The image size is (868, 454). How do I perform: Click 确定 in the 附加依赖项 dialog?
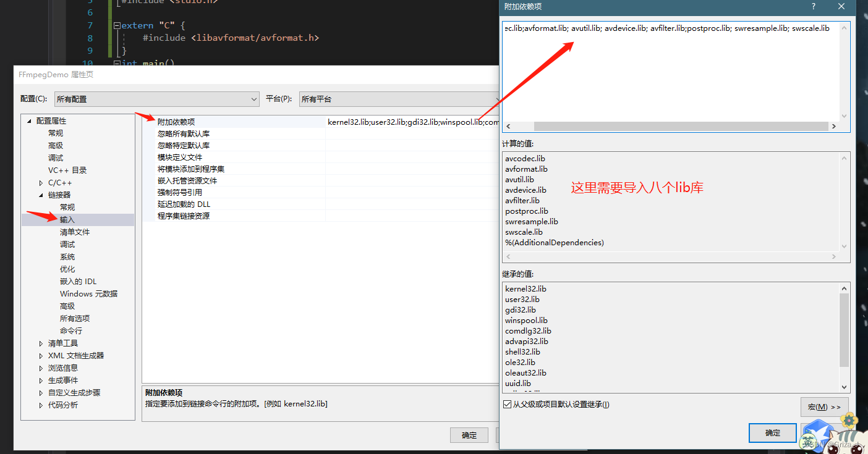(772, 433)
